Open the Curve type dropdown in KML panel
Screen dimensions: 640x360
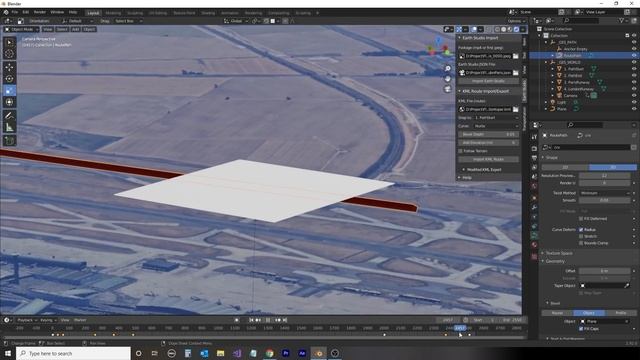496,126
